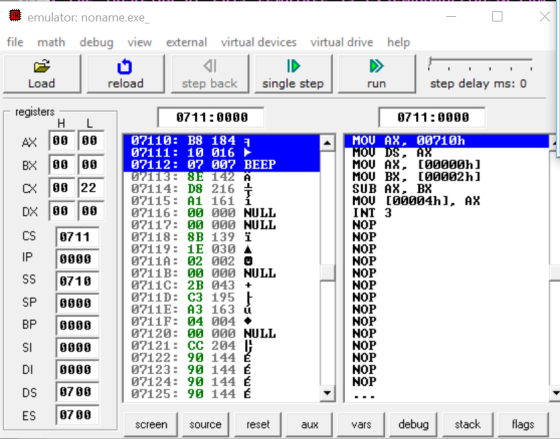Click the reload button

click(126, 74)
